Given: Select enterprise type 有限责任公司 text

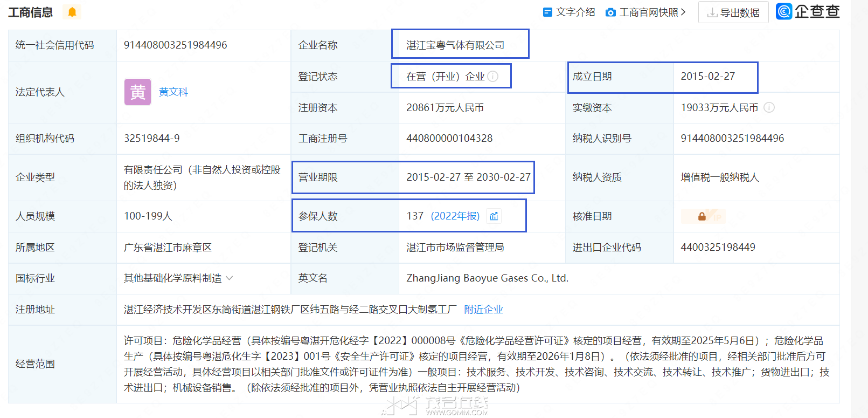Looking at the screenshot, I should pos(202,177).
